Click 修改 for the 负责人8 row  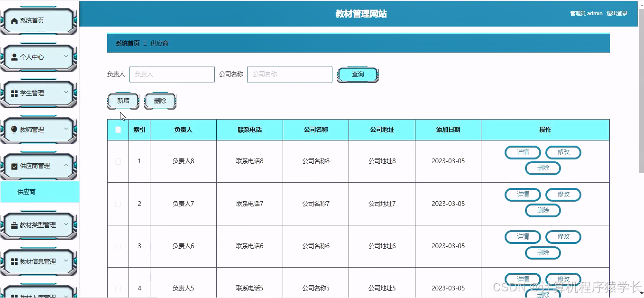pyautogui.click(x=563, y=152)
